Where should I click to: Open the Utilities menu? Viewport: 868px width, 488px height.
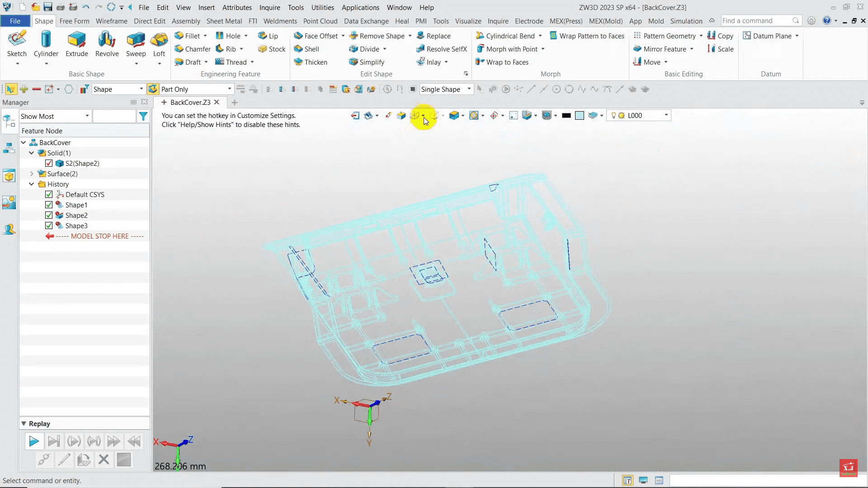pos(322,7)
